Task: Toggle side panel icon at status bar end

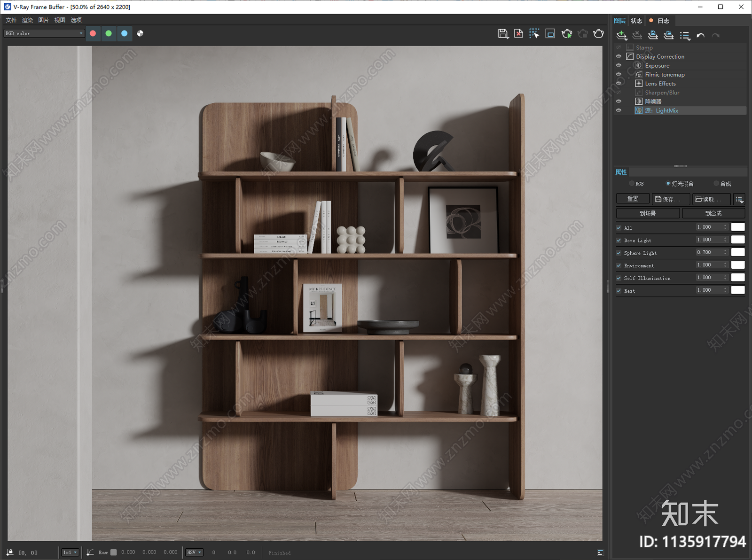Action: 600,552
